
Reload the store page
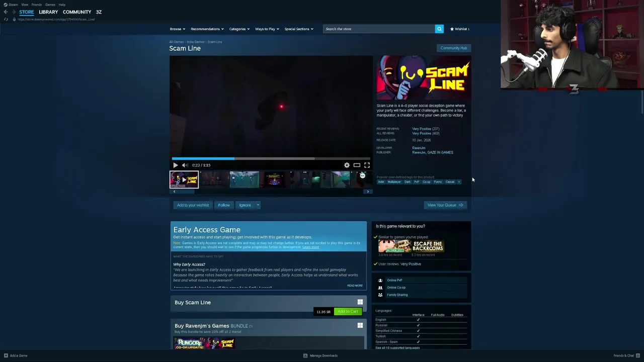click(6, 19)
